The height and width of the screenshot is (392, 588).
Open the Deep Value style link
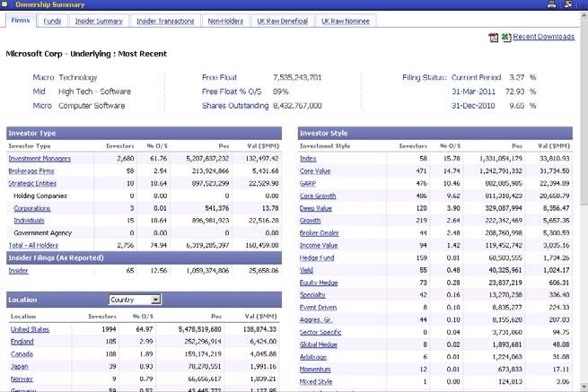316,208
